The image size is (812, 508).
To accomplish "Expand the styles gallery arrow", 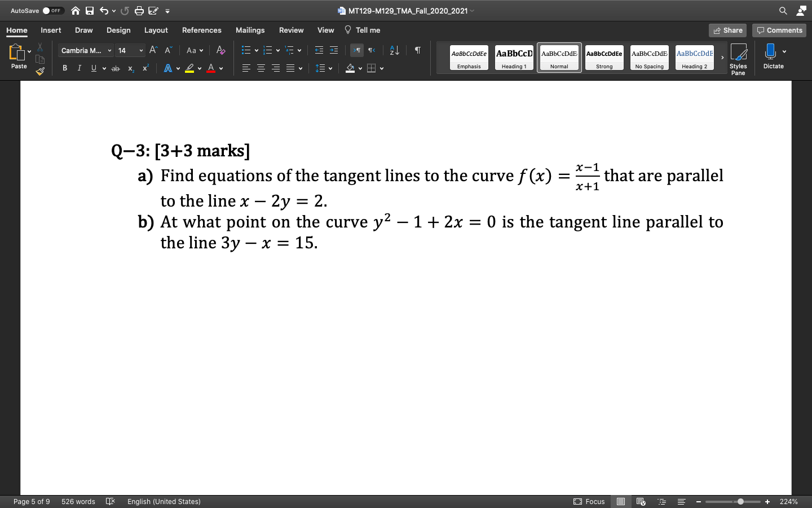I will (x=722, y=58).
